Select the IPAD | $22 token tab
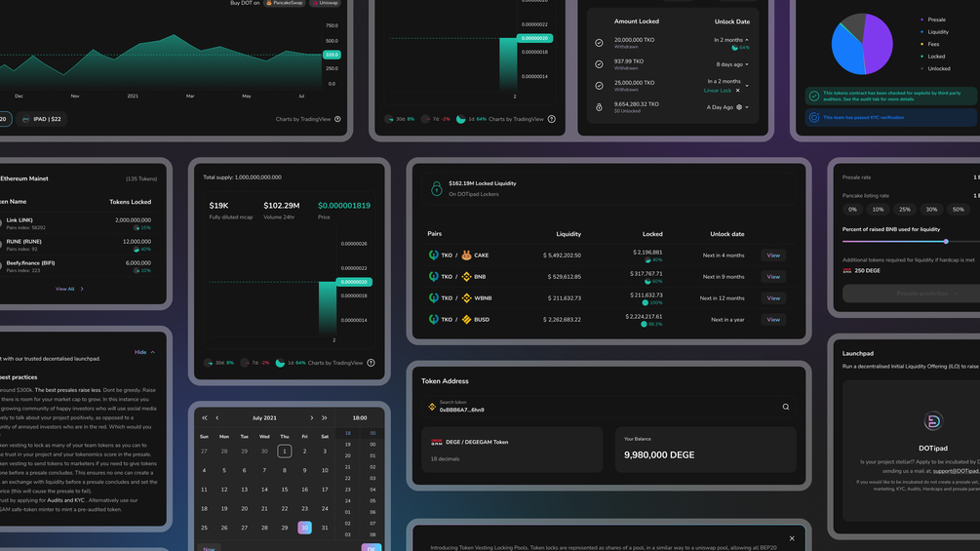Image resolution: width=980 pixels, height=551 pixels. (43, 119)
